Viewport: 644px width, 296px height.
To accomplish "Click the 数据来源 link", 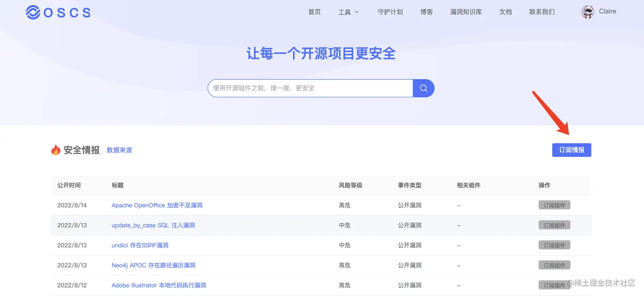I will [119, 150].
